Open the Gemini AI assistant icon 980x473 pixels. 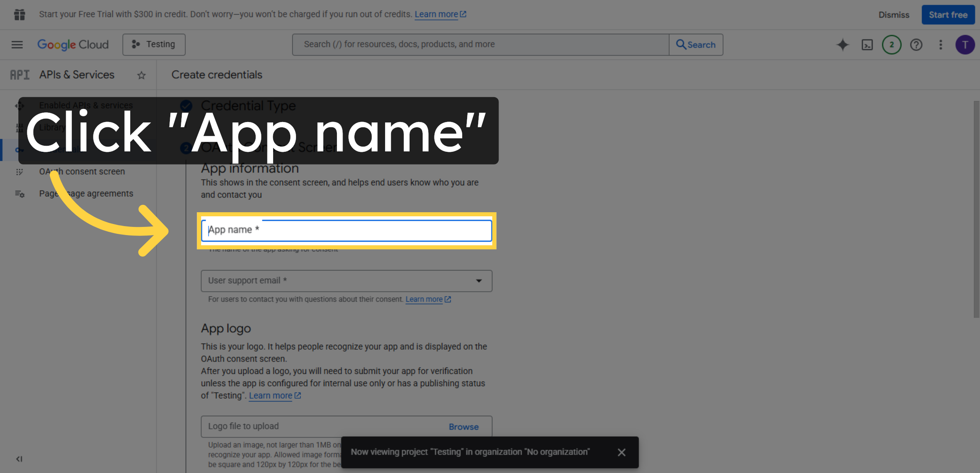[842, 44]
